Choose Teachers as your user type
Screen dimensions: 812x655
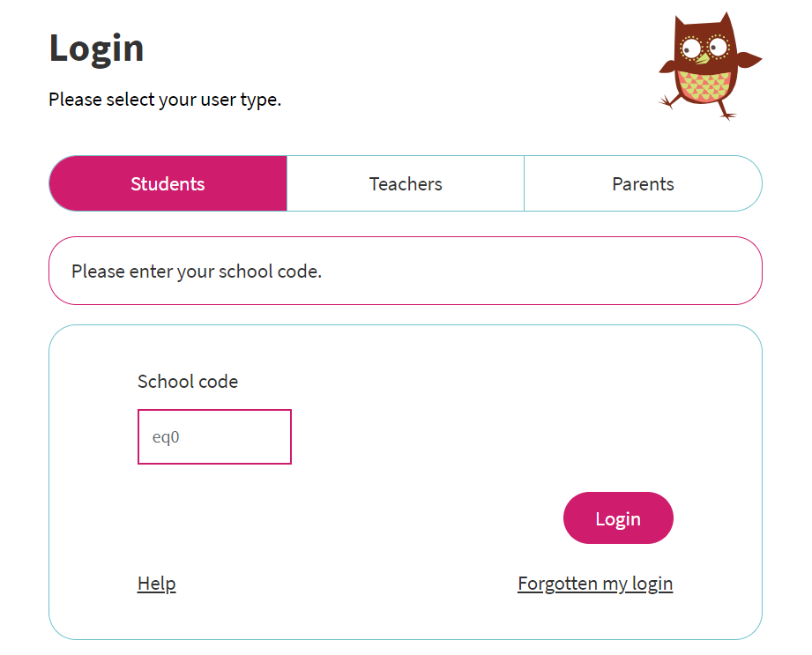pos(406,183)
